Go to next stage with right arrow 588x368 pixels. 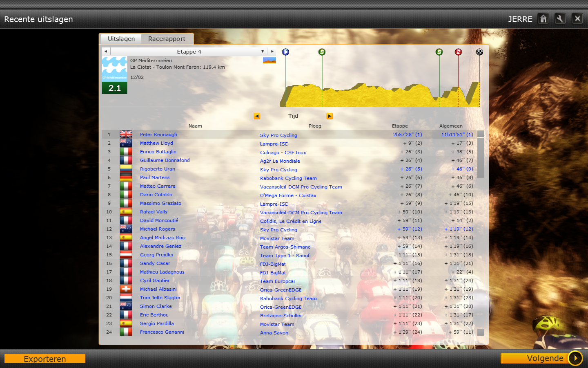click(272, 52)
